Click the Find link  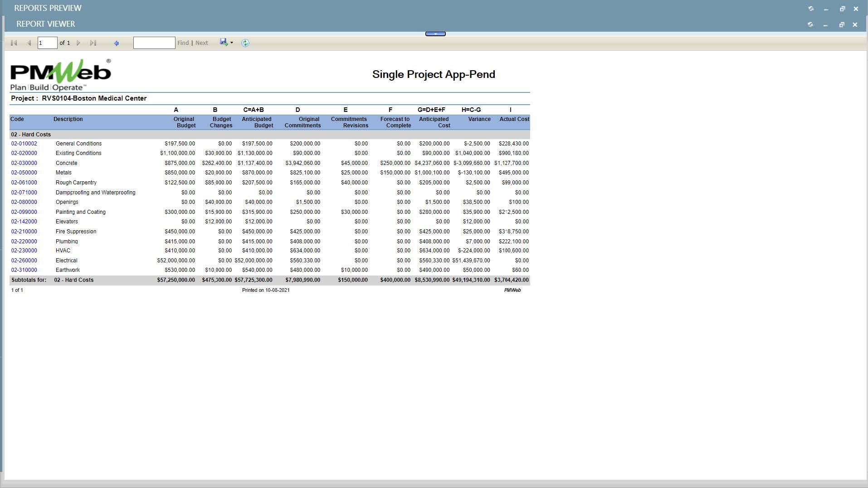pos(183,43)
